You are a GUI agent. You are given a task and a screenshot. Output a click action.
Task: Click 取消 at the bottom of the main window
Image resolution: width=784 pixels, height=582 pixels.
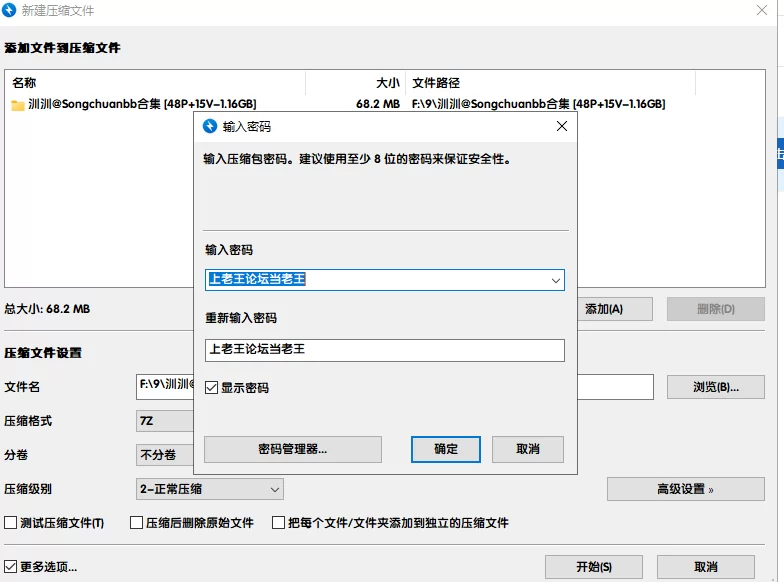(x=706, y=567)
